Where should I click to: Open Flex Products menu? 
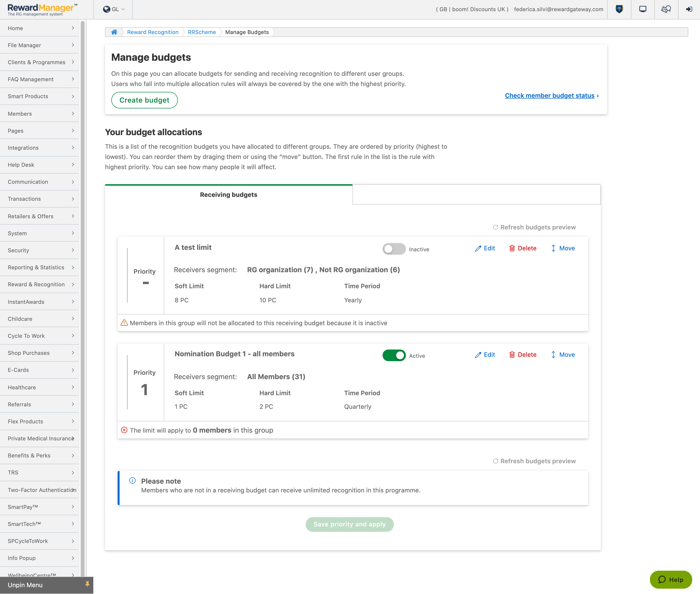coord(39,421)
